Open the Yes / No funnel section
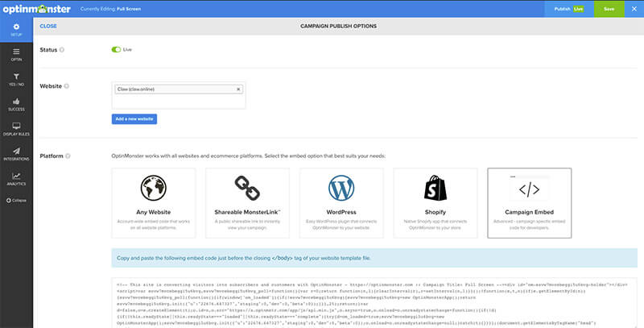The image size is (644, 328). click(x=16, y=79)
